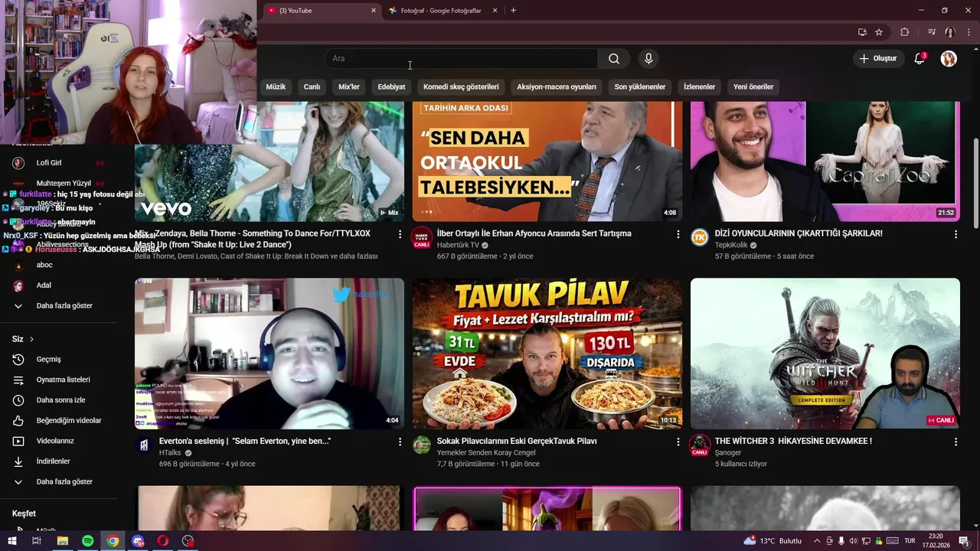Select the Aksiyon-macera oyunları chip
980x551 pixels.
pyautogui.click(x=557, y=86)
